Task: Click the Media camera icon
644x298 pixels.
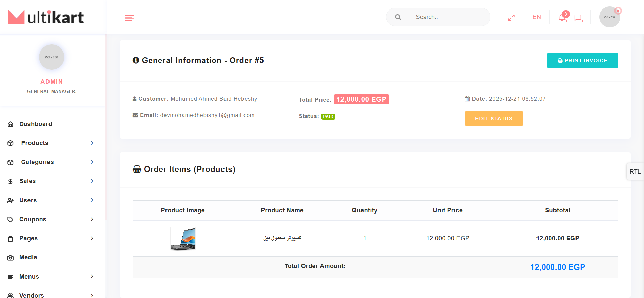Action: pyautogui.click(x=11, y=258)
